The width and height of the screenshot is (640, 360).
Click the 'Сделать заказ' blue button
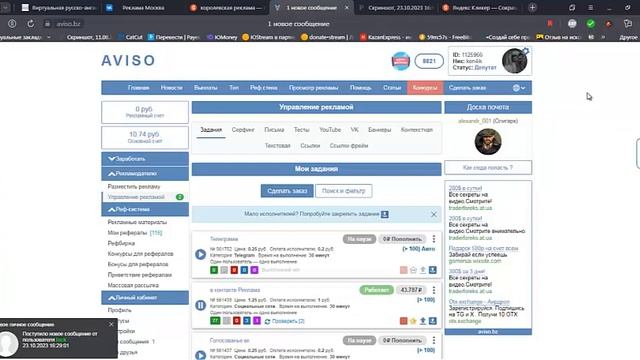click(x=287, y=191)
